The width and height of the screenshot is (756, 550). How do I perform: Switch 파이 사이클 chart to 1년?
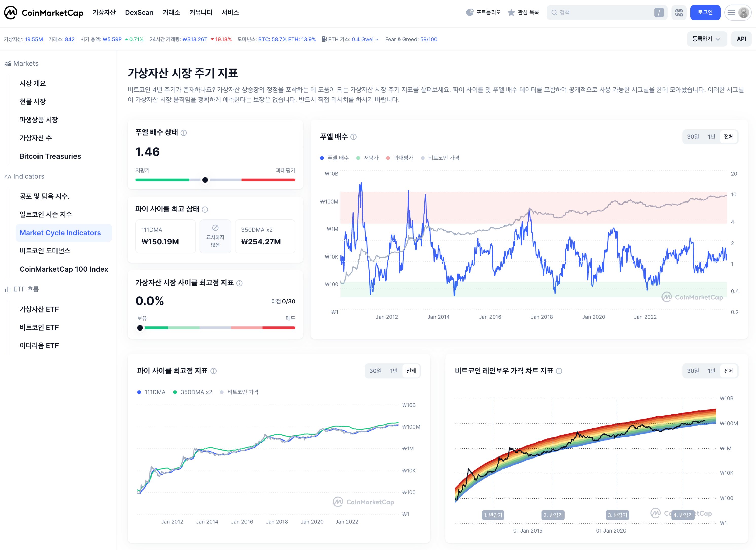(x=394, y=371)
